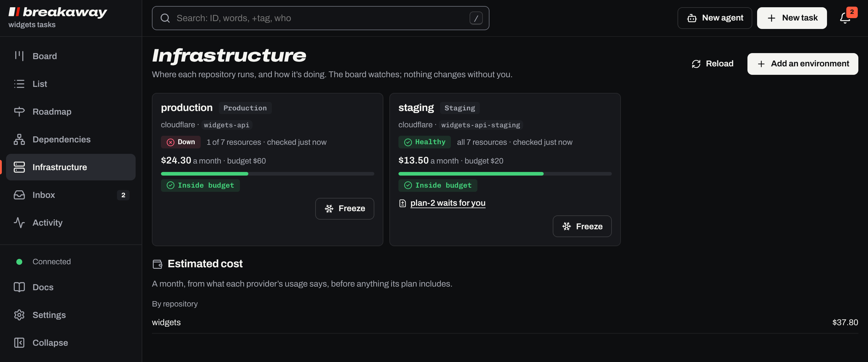Click the staging budget progress bar
This screenshot has height=362, width=868.
point(505,174)
